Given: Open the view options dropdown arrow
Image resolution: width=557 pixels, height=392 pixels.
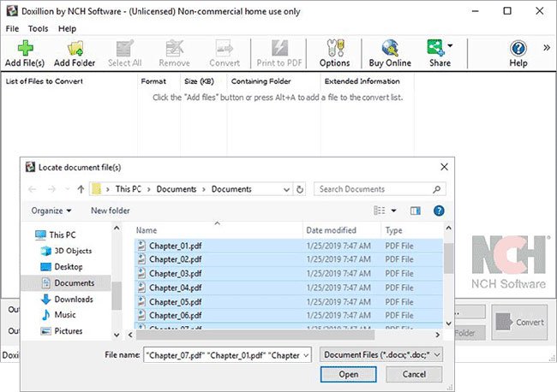Looking at the screenshot, I should [x=393, y=211].
